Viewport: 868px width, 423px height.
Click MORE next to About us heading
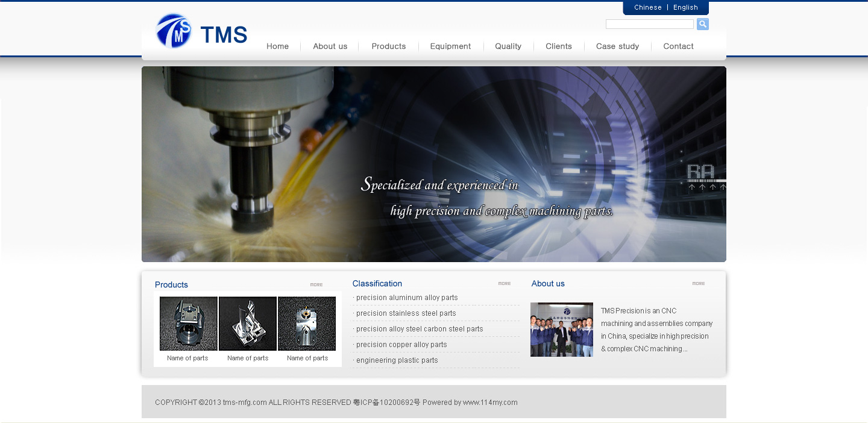699,284
